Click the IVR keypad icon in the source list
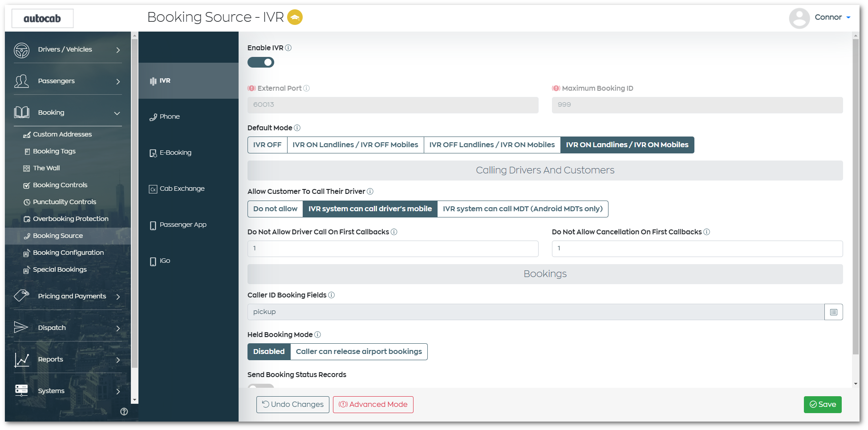Viewport: 868px width, 430px height. tap(153, 81)
